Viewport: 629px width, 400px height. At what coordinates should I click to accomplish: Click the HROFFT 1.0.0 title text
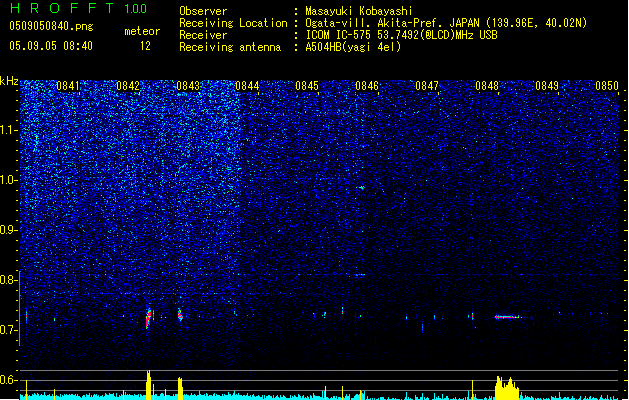(x=78, y=8)
